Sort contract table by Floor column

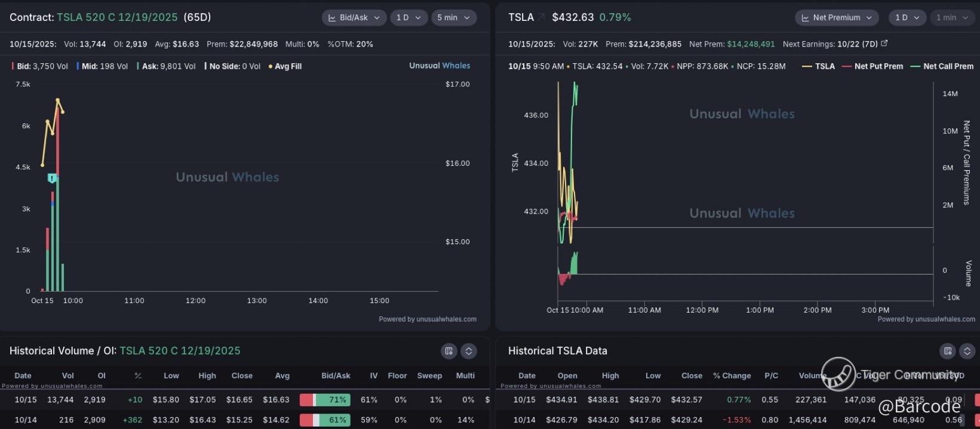point(397,376)
